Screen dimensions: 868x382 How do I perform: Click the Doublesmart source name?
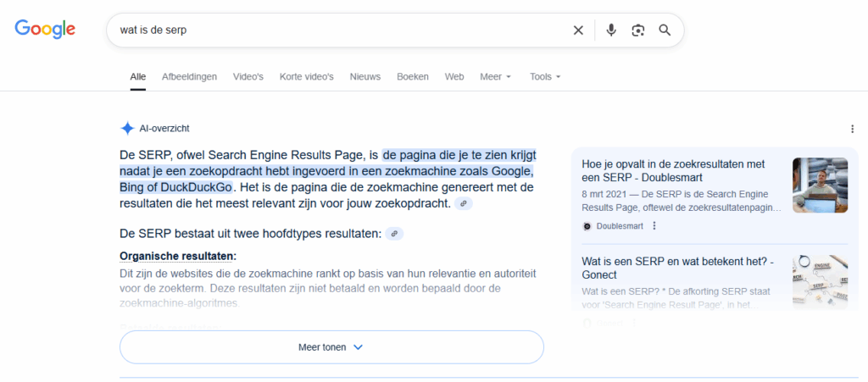point(620,226)
